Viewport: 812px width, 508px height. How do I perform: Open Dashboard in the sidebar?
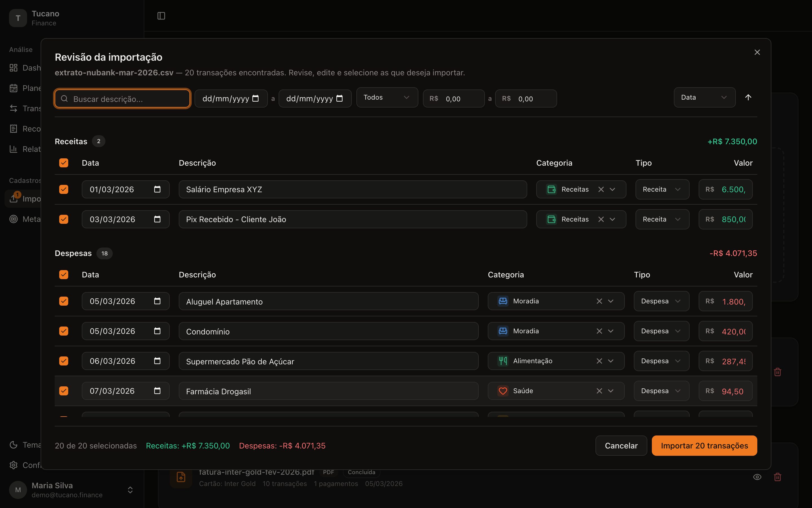pos(25,68)
